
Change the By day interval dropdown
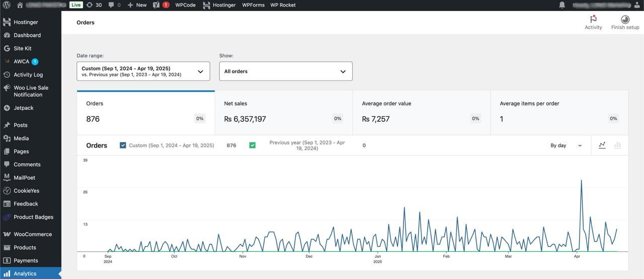click(566, 146)
